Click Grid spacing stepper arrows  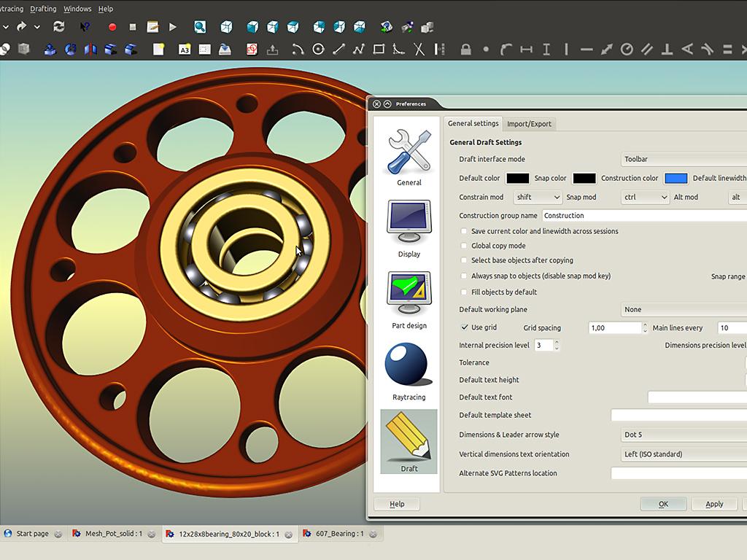645,327
